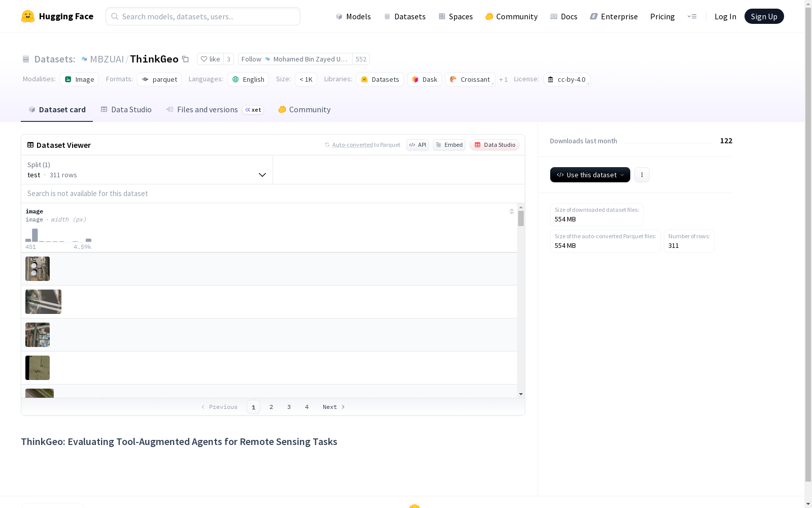
Task: Go to the Pricing page
Action: 662,16
